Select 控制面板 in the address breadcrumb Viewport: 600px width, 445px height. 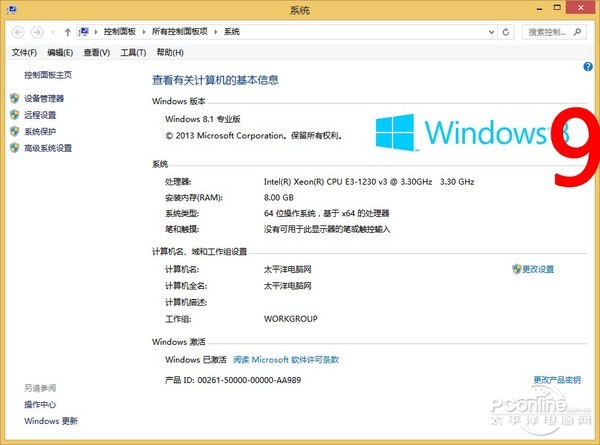(120, 31)
